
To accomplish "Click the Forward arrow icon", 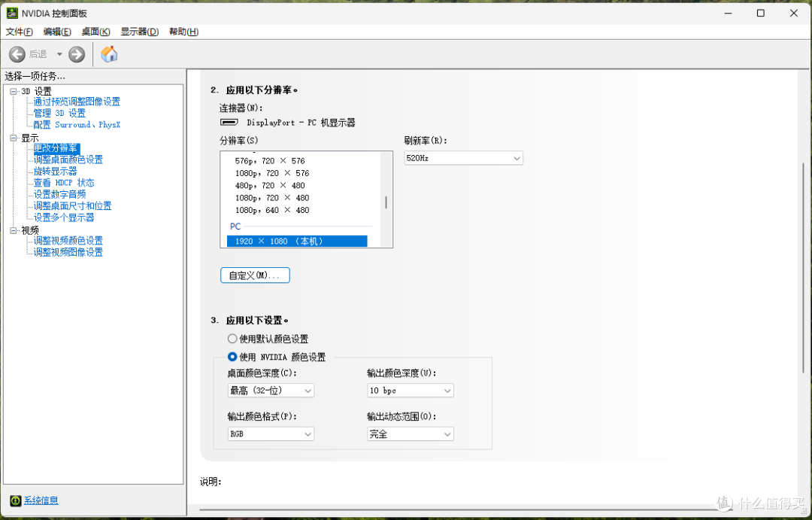I will (77, 54).
